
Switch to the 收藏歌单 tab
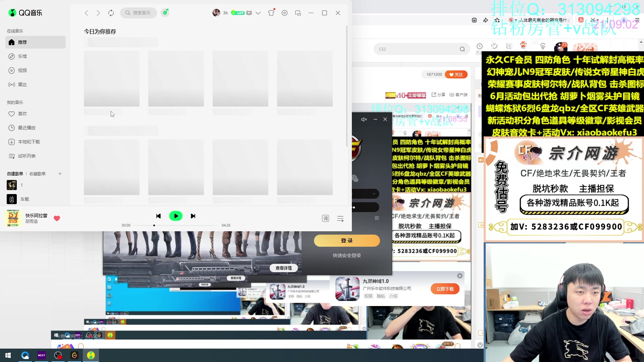tap(38, 174)
